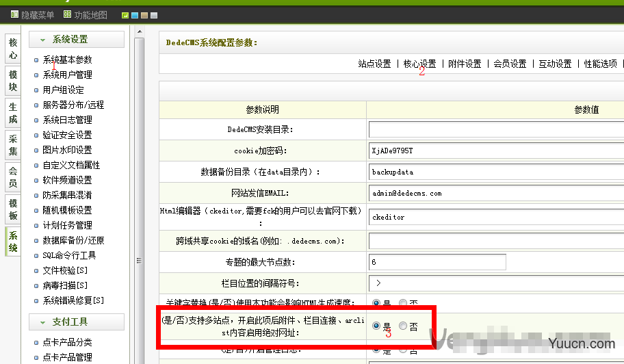Click the 隐藏菜单 hide-menu icon
The height and width of the screenshot is (364, 624).
(15, 14)
